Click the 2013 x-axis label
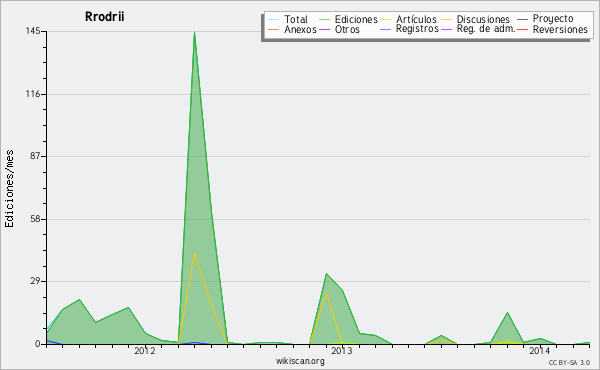The width and height of the screenshot is (600, 370). coord(342,351)
